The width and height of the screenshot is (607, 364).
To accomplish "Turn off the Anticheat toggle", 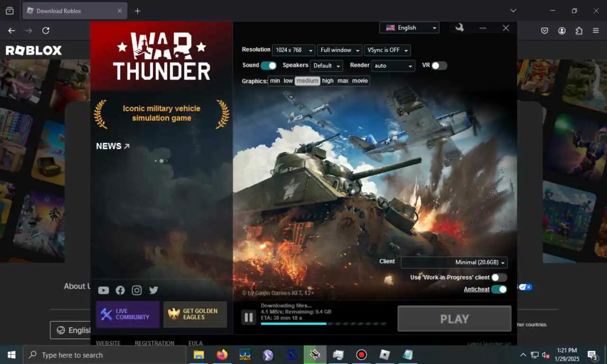I will pos(499,289).
